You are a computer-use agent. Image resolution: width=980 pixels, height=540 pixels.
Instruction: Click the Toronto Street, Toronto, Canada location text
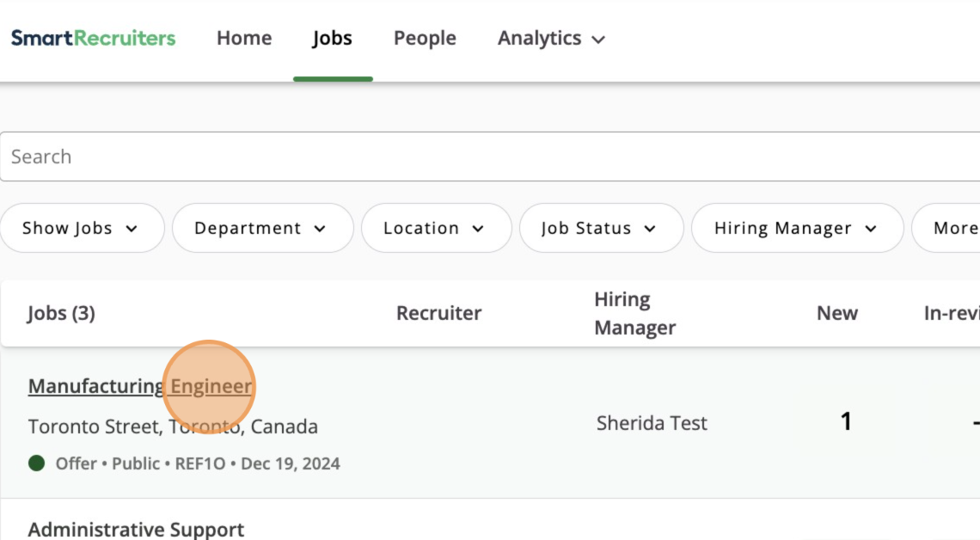coord(173,426)
